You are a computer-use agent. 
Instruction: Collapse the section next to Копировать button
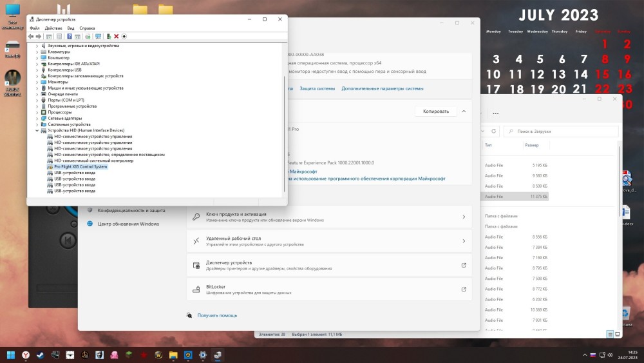pyautogui.click(x=464, y=111)
